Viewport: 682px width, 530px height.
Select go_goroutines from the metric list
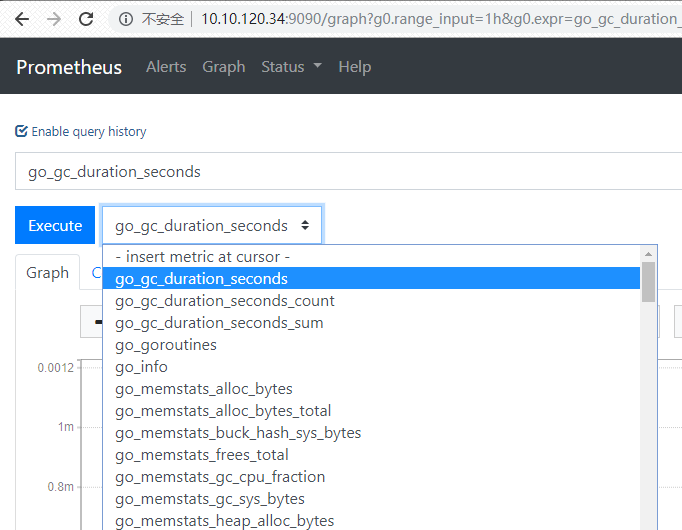166,345
